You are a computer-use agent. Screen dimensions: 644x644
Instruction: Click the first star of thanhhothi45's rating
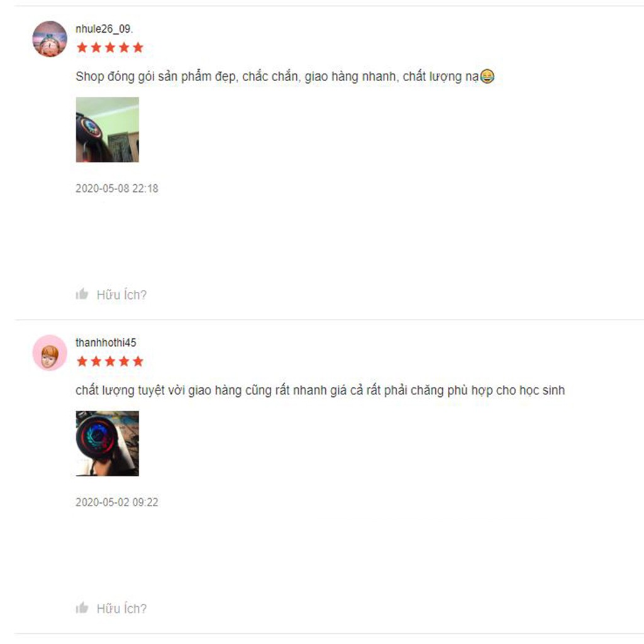[x=82, y=362]
